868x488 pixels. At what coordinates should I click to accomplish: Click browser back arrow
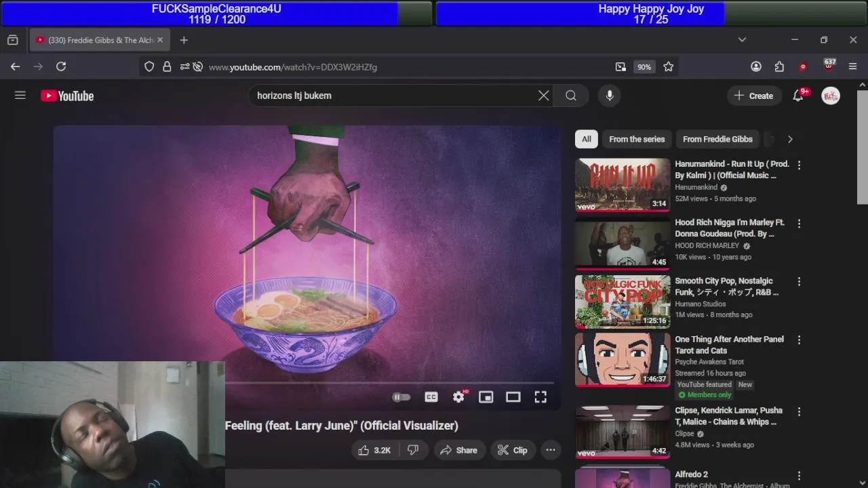pyautogui.click(x=15, y=66)
